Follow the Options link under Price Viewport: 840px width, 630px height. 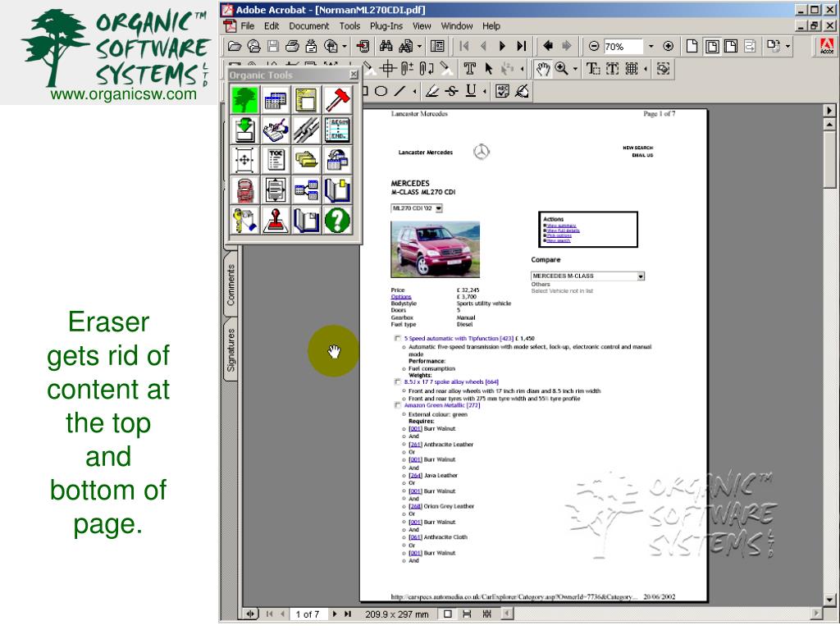tap(400, 297)
